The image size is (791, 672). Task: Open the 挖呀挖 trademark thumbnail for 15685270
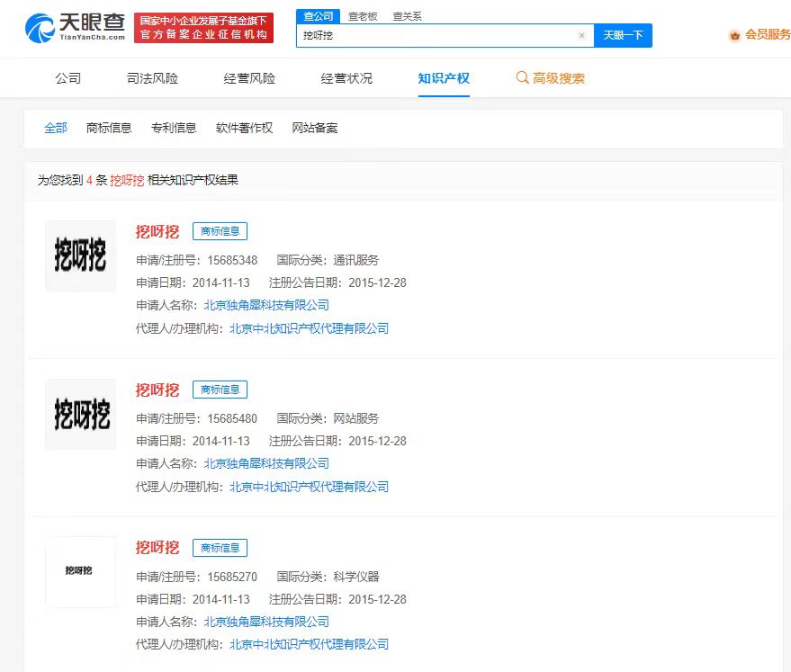tap(81, 571)
